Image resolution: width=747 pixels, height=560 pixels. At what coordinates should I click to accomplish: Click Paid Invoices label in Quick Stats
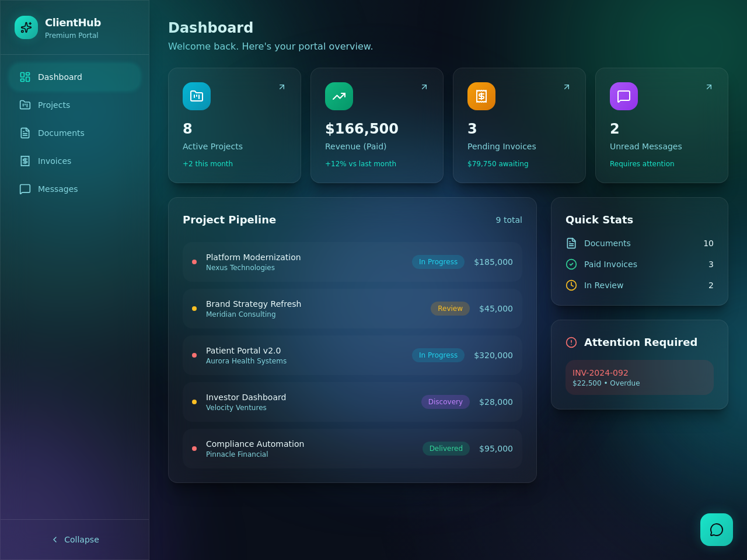tap(610, 264)
